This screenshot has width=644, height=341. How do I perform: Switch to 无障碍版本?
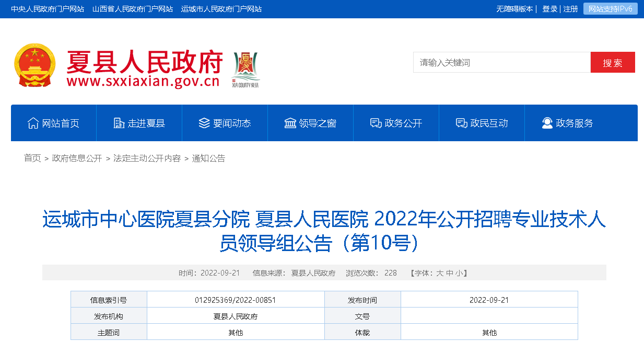pyautogui.click(x=514, y=9)
